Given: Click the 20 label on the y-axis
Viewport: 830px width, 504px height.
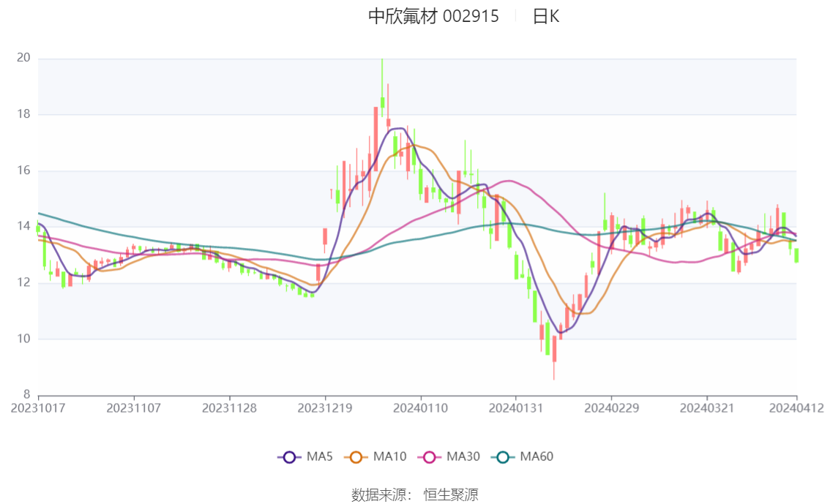Looking at the screenshot, I should pos(22,59).
